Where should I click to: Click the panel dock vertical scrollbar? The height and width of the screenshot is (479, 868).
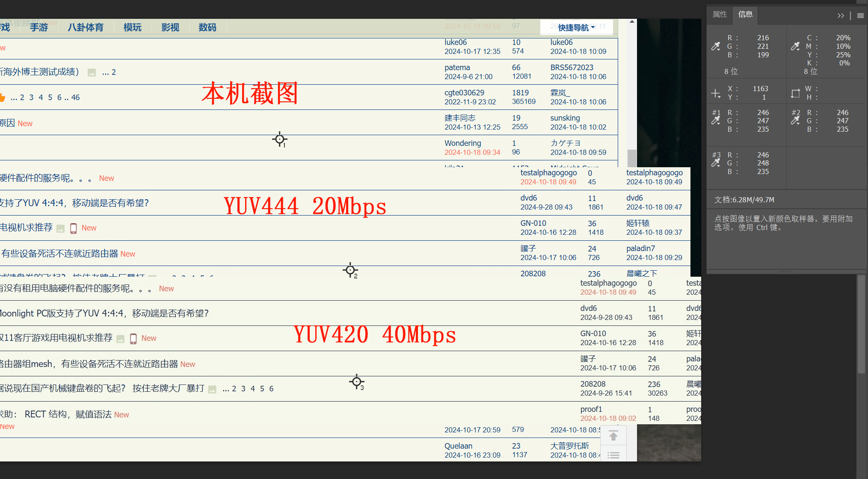pyautogui.click(x=862, y=324)
